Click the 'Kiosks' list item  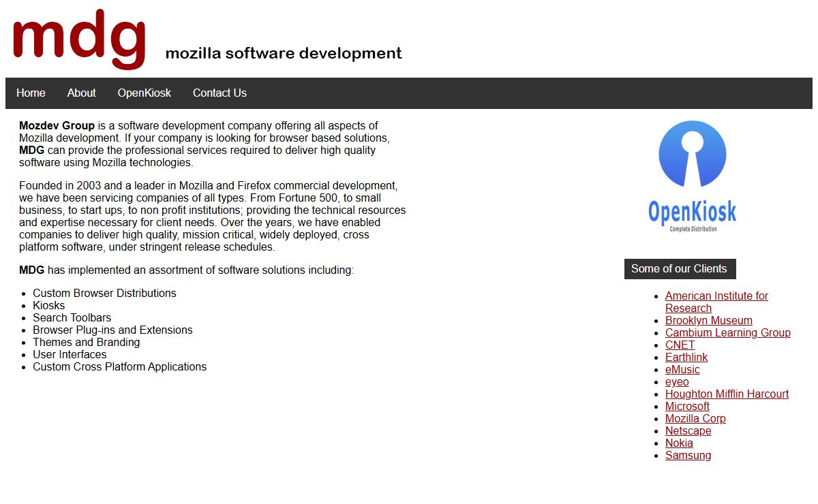49,305
